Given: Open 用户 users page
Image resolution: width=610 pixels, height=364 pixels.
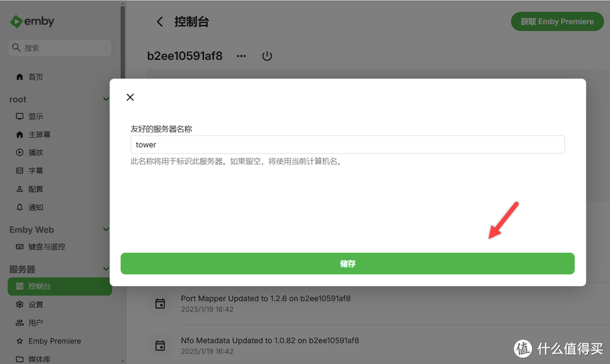Looking at the screenshot, I should pyautogui.click(x=60, y=323).
